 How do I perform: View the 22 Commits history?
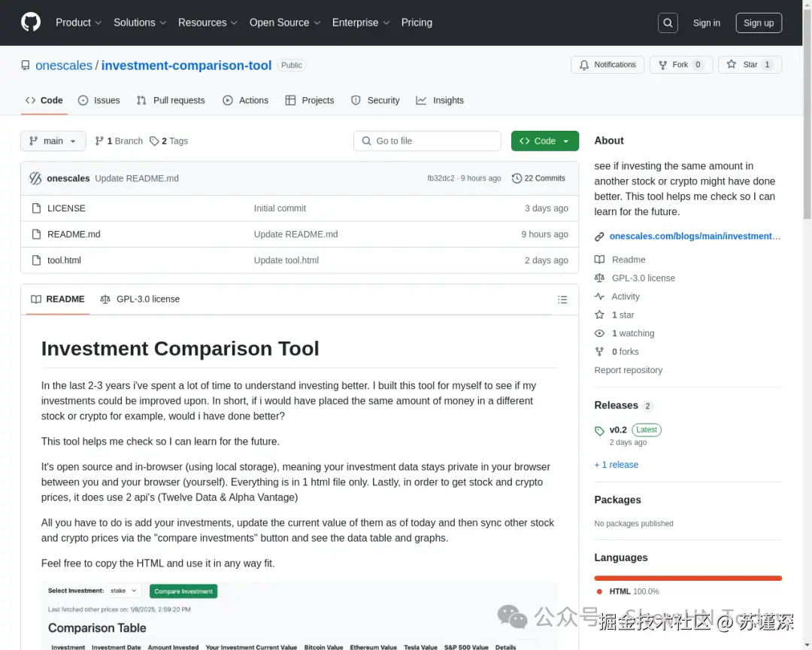pyautogui.click(x=538, y=178)
